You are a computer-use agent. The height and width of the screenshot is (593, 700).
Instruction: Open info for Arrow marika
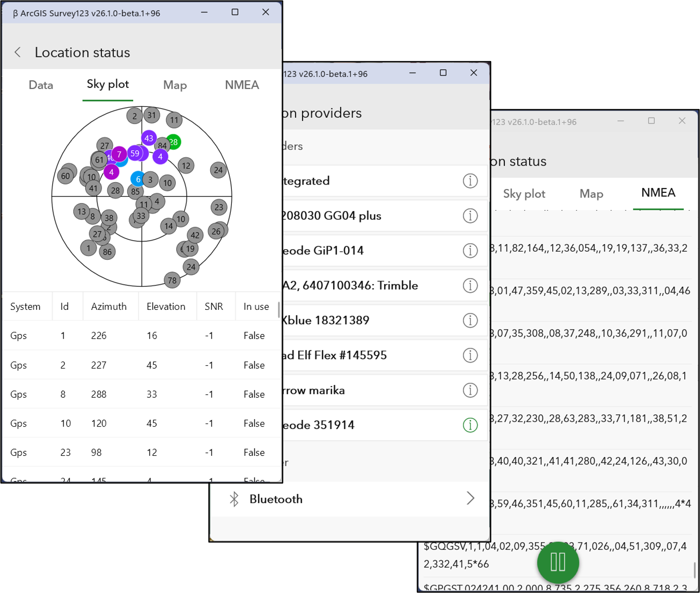[470, 390]
